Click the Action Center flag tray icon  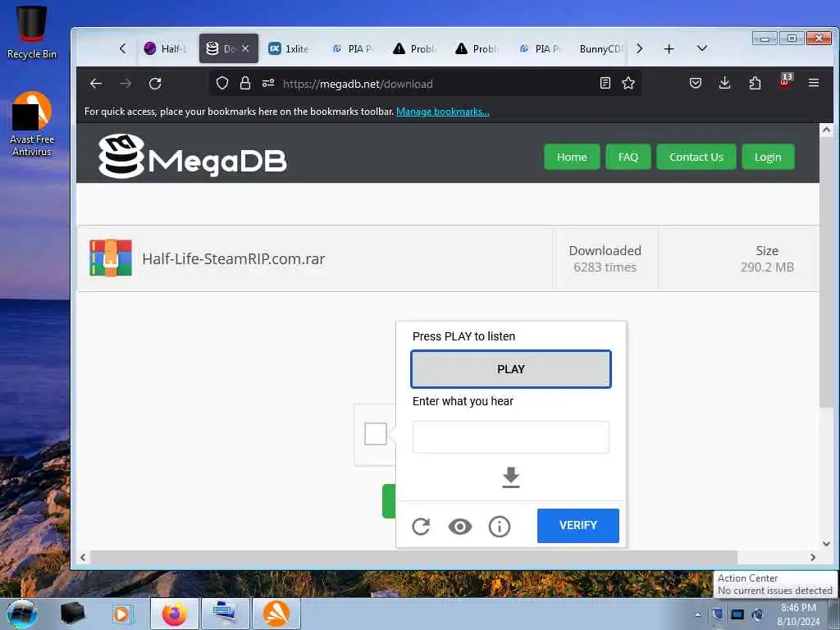717,614
